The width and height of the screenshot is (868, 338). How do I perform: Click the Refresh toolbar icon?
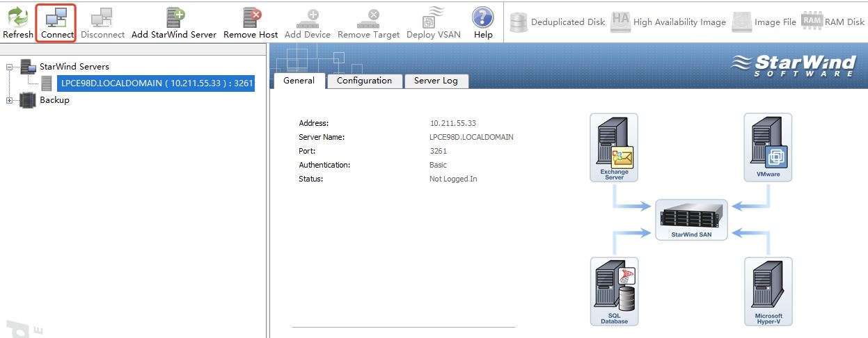point(17,22)
